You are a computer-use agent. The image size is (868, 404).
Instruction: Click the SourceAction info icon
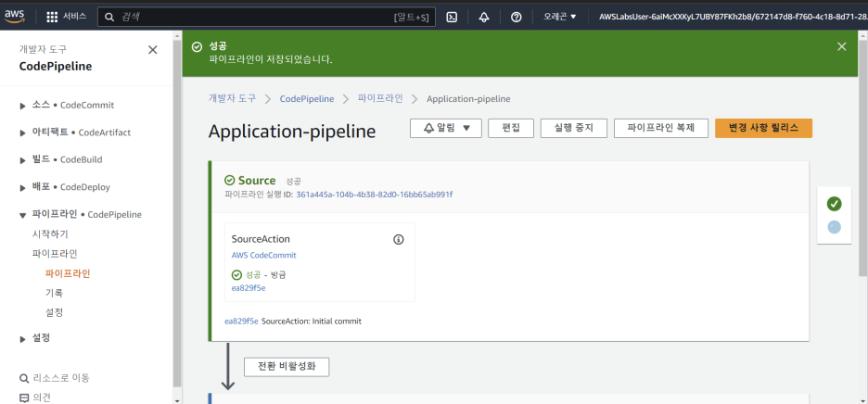(398, 239)
